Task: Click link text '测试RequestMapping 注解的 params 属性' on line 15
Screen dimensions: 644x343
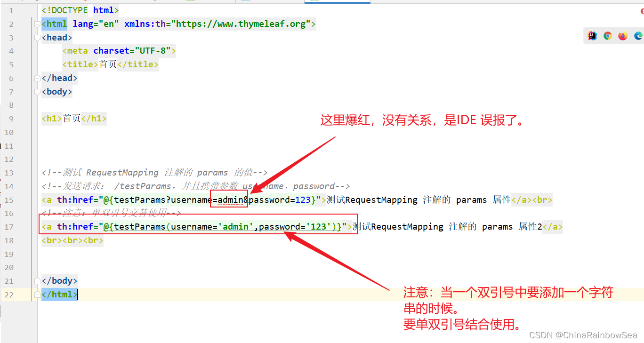Action: [x=419, y=200]
